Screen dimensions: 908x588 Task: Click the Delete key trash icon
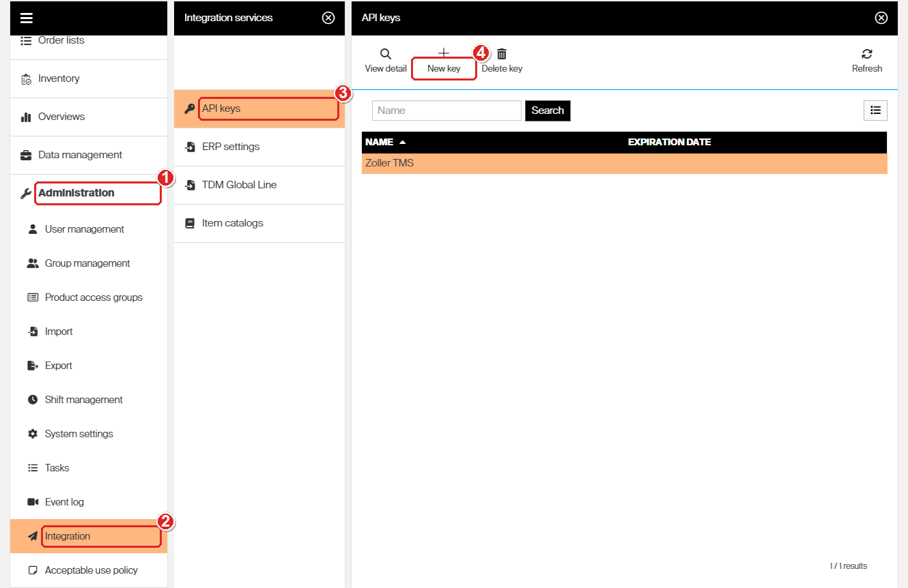pyautogui.click(x=502, y=54)
